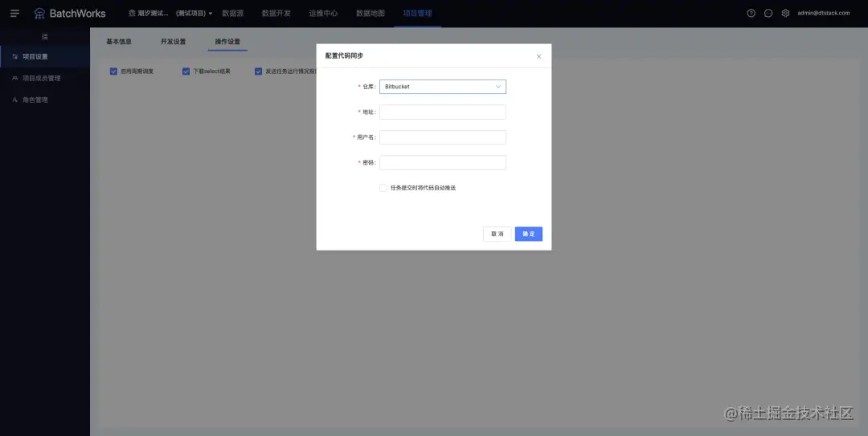This screenshot has height=436, width=868.
Task: Open the 数据源 top menu
Action: pos(233,14)
